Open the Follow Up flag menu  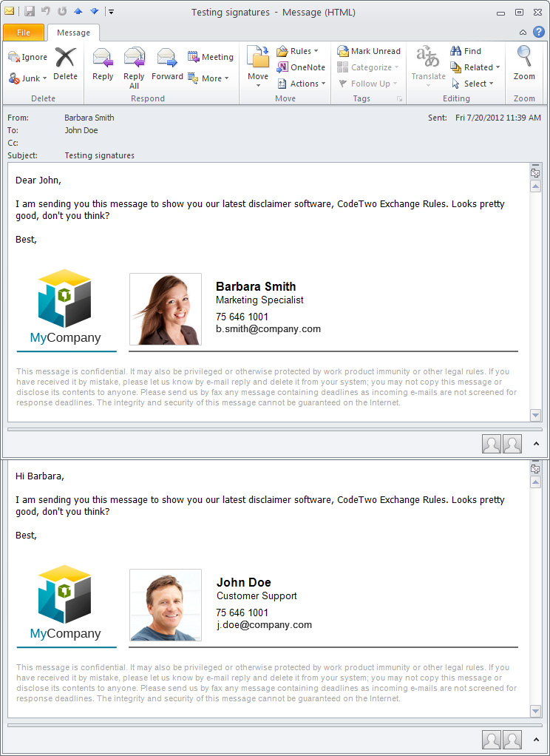(367, 84)
